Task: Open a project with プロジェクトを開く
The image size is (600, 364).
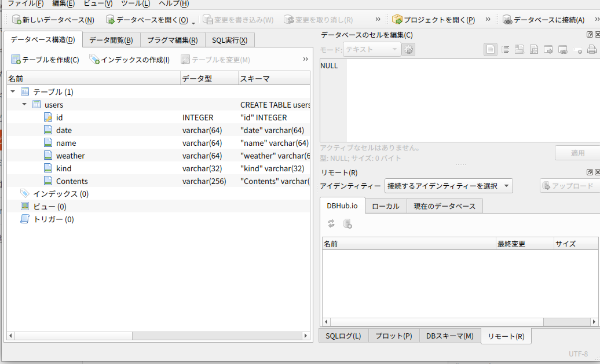Action: 397,20
